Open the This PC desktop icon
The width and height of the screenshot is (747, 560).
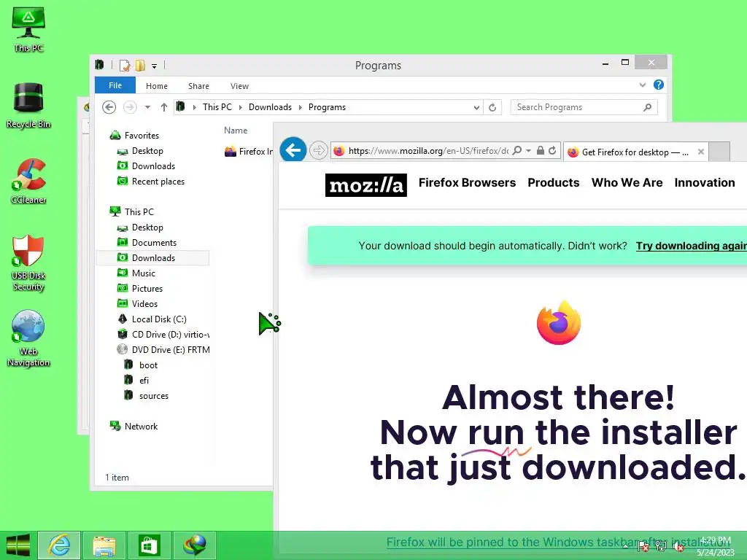28,28
